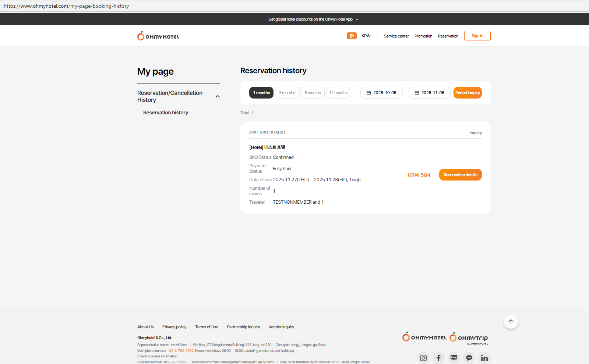Click Inquiry link on booking card
Viewport: 589px width, 364px height.
point(476,133)
